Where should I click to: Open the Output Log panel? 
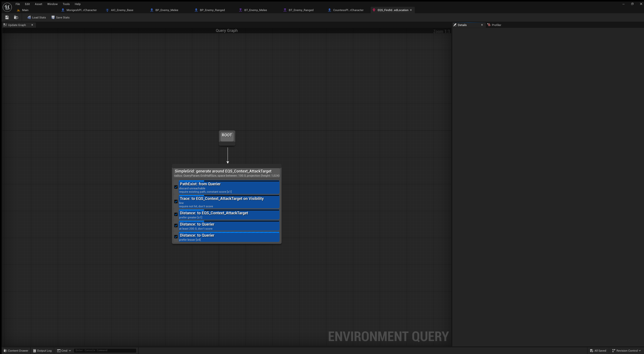pos(42,350)
